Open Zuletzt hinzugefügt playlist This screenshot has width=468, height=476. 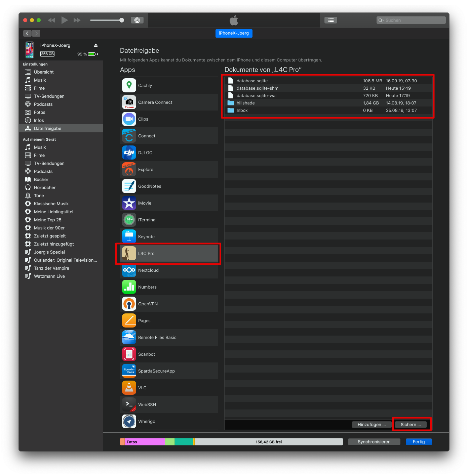tap(61, 244)
